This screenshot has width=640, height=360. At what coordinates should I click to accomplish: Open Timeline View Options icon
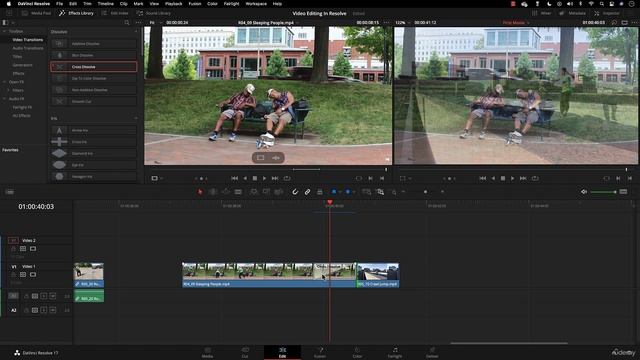click(x=10, y=192)
